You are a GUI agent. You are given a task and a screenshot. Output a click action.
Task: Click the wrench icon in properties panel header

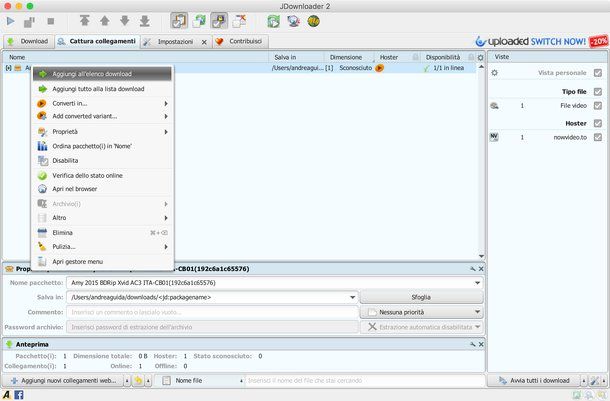pos(472,269)
